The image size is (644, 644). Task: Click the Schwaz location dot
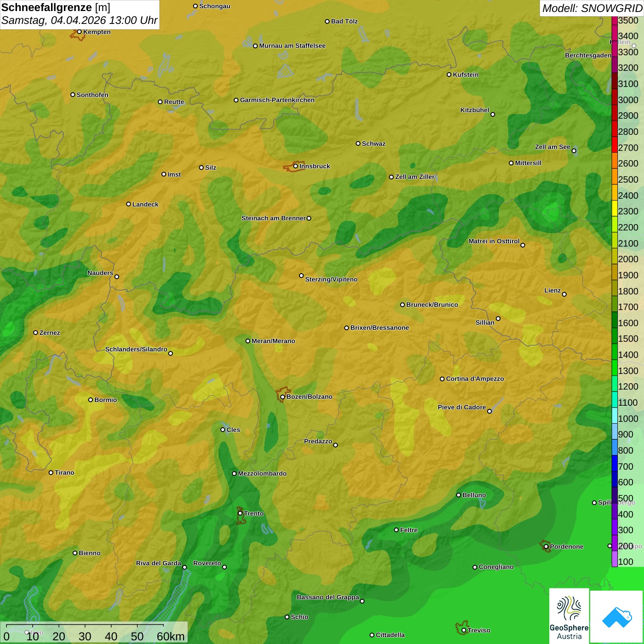coord(358,144)
